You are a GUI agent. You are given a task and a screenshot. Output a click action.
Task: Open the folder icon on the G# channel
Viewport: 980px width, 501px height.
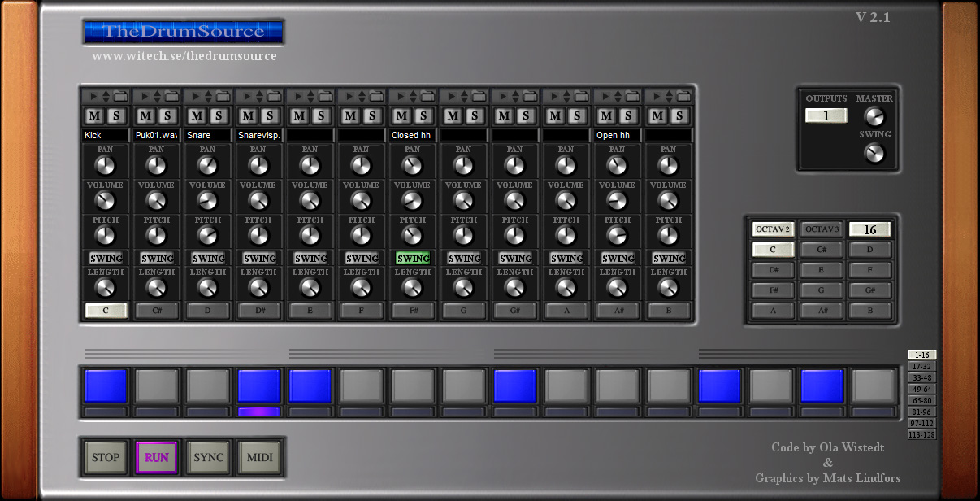click(x=530, y=96)
